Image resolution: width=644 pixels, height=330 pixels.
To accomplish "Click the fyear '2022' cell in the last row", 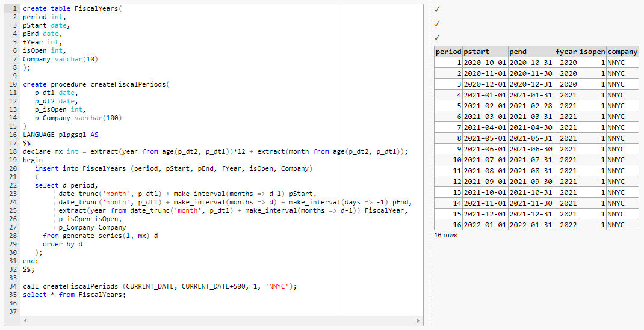I will click(x=566, y=225).
